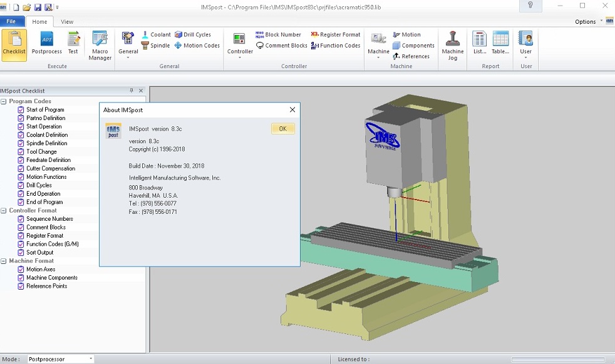Open machine References settings
The image size is (615, 364).
tap(411, 56)
